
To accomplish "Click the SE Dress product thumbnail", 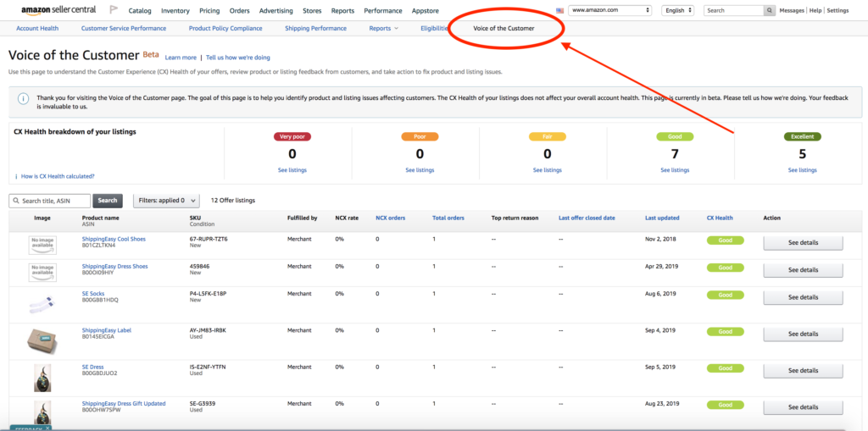I will [x=42, y=378].
